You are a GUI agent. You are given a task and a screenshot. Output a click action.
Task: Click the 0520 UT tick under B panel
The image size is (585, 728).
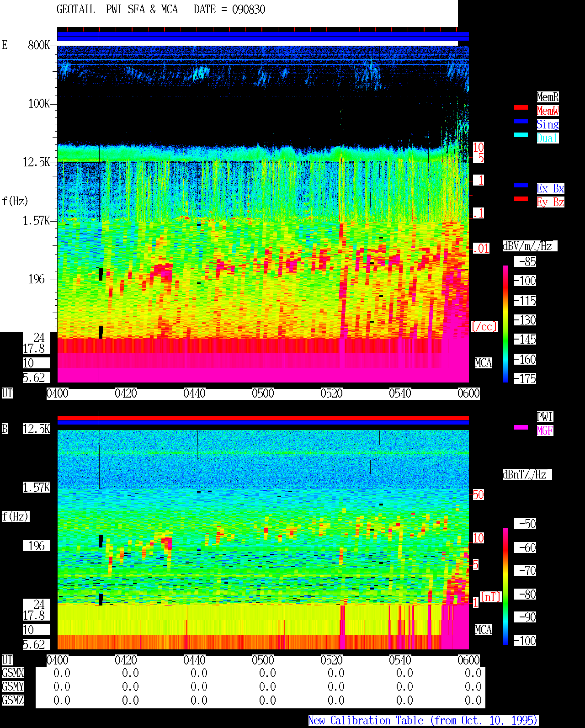point(331,660)
